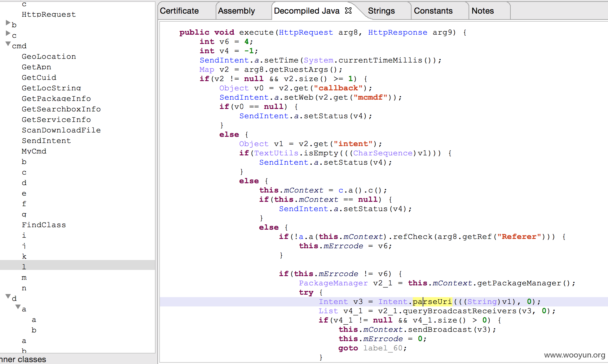Select class f under cmd
608x364 pixels.
click(24, 204)
